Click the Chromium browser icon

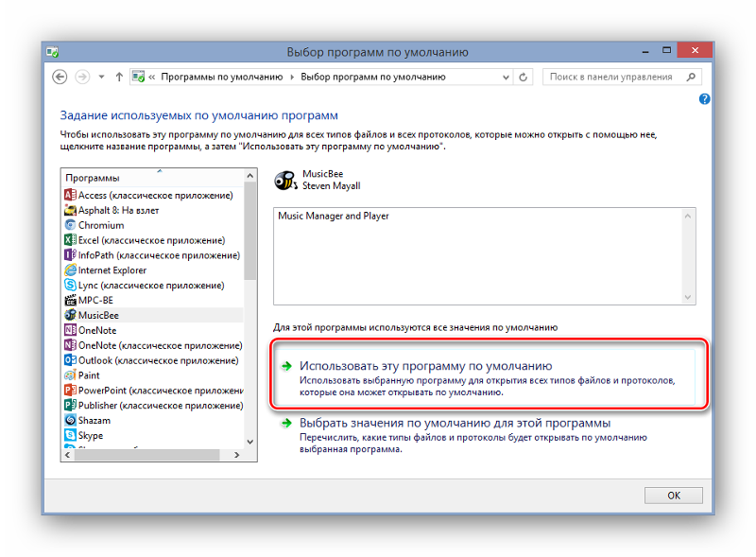coord(70,225)
